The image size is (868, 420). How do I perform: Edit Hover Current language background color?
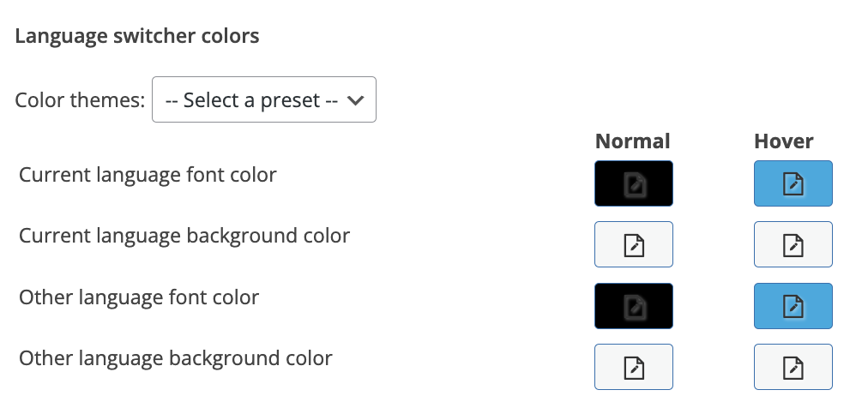793,244
